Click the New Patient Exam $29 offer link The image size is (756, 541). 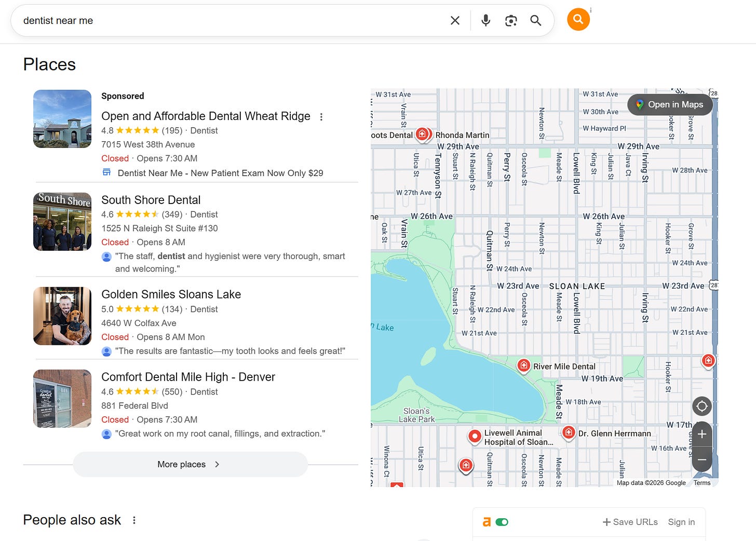(220, 173)
